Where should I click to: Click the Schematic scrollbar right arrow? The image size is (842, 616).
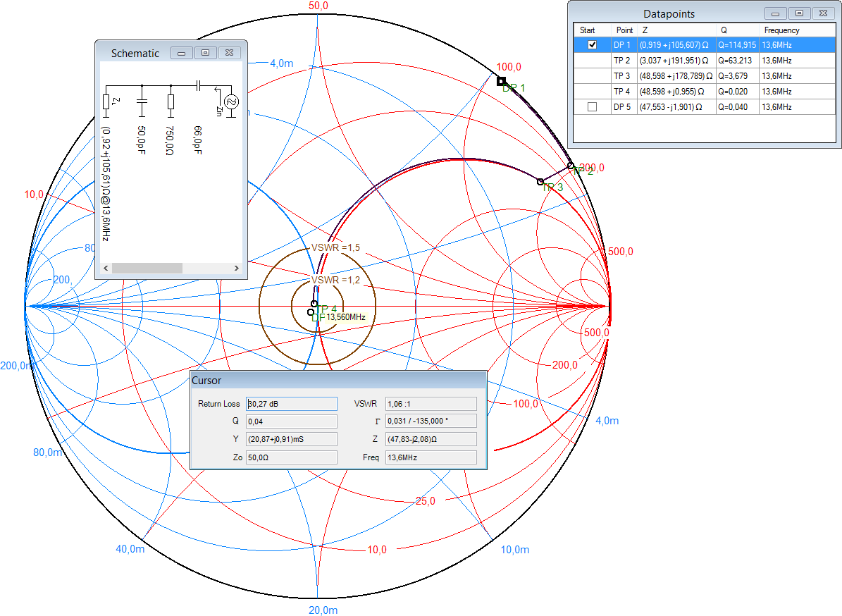[236, 268]
